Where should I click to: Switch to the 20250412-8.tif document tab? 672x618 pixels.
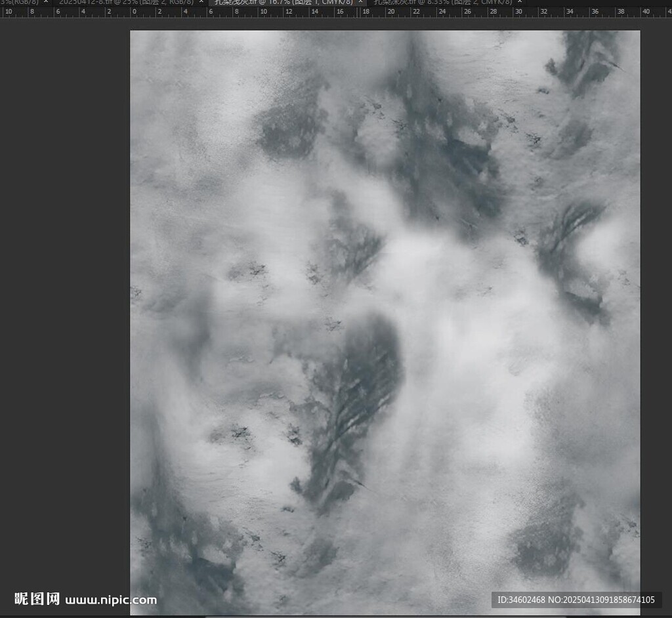[126, 2]
